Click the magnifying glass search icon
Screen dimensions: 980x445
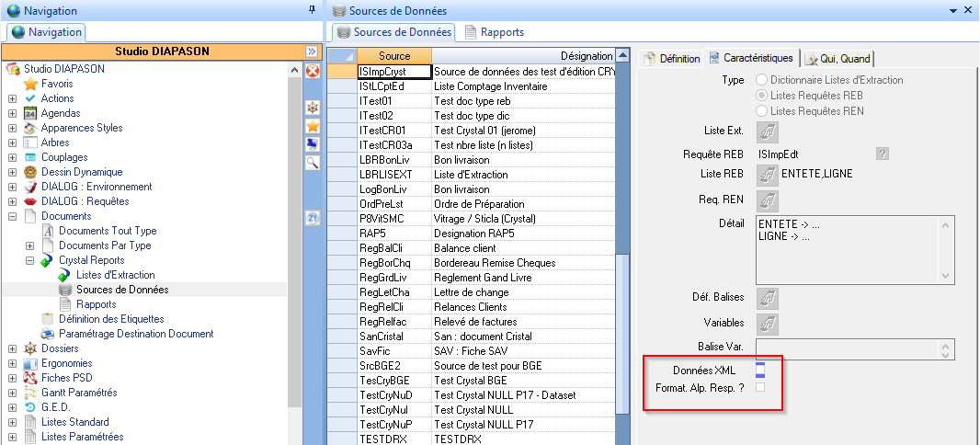point(313,162)
